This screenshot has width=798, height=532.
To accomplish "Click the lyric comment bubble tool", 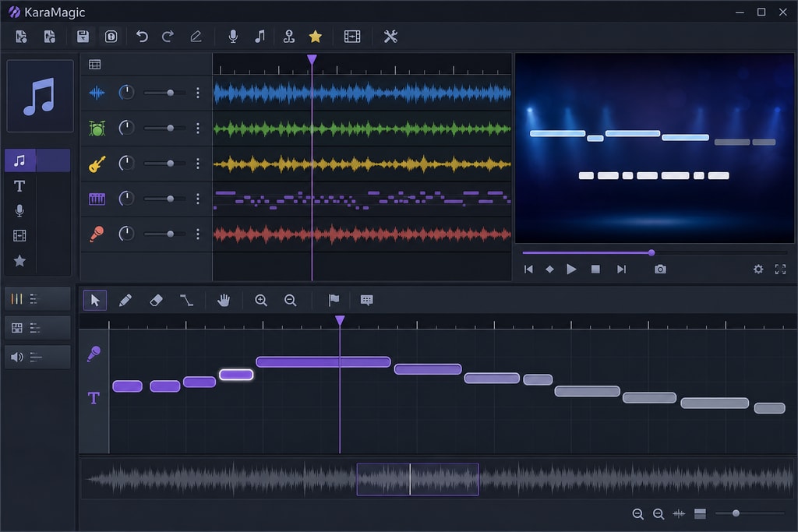I will tap(367, 300).
